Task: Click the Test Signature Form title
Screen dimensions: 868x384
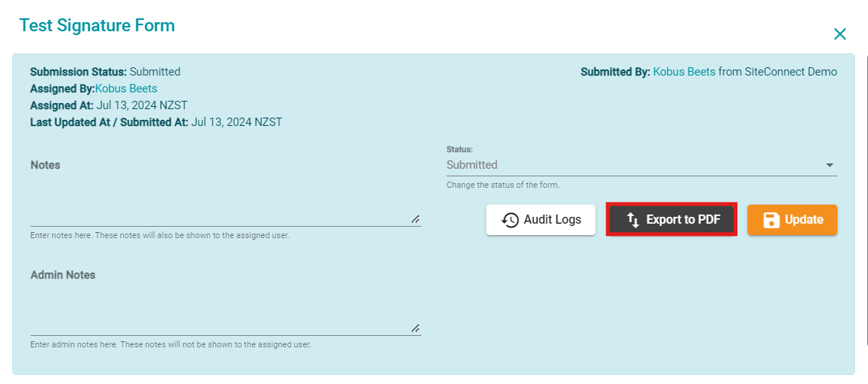Action: pos(97,25)
